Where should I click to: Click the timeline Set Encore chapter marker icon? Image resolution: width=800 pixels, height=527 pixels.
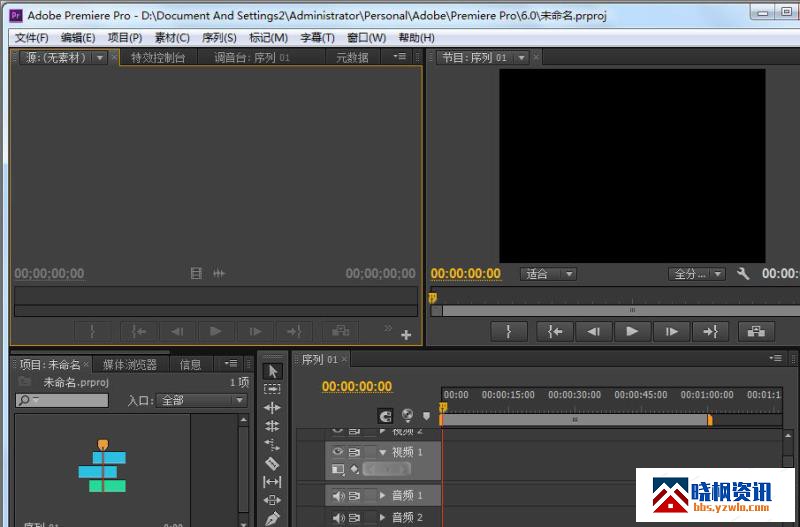coord(407,416)
